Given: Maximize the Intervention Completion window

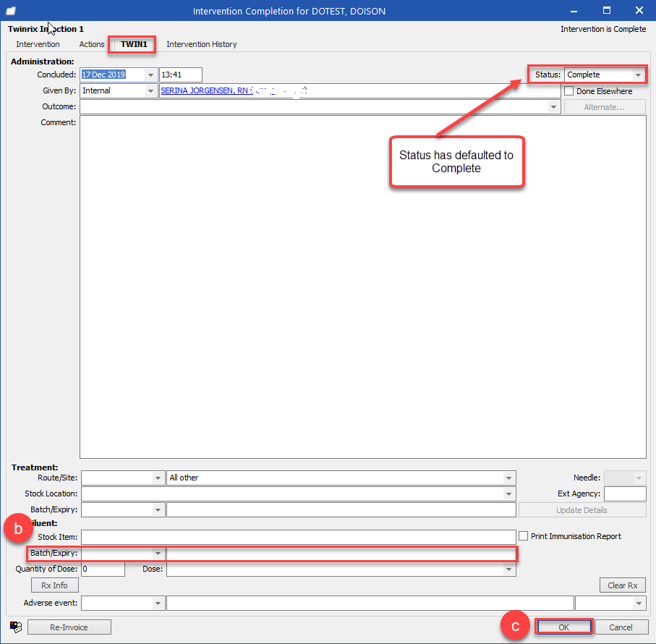Looking at the screenshot, I should pyautogui.click(x=607, y=10).
